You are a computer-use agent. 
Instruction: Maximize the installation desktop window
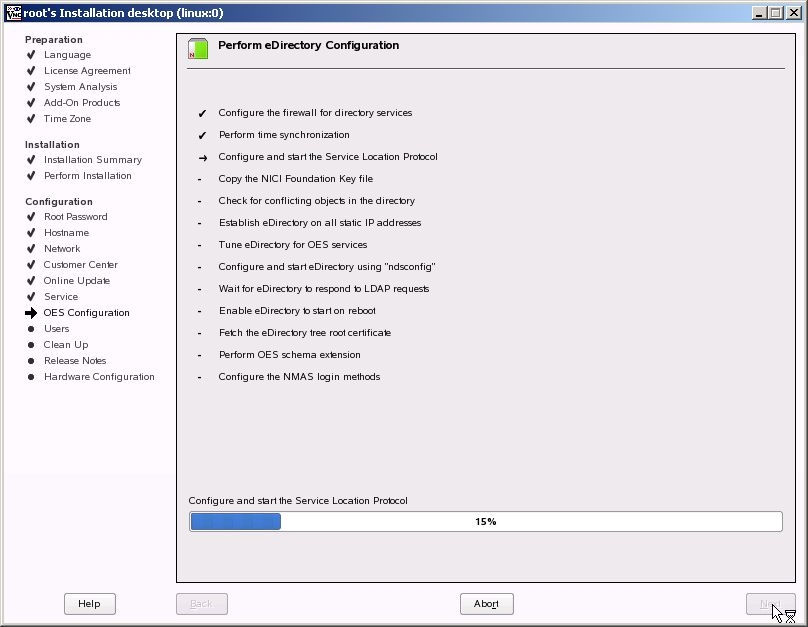[x=776, y=13]
